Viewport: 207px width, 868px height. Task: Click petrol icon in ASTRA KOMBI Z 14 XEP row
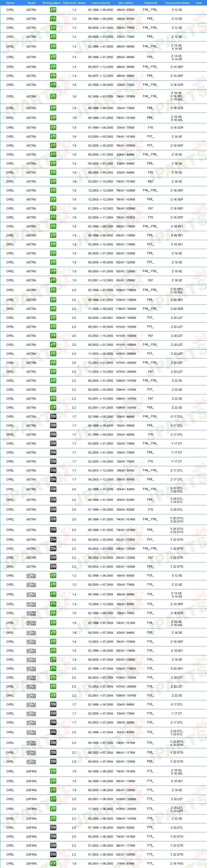(x=53, y=604)
